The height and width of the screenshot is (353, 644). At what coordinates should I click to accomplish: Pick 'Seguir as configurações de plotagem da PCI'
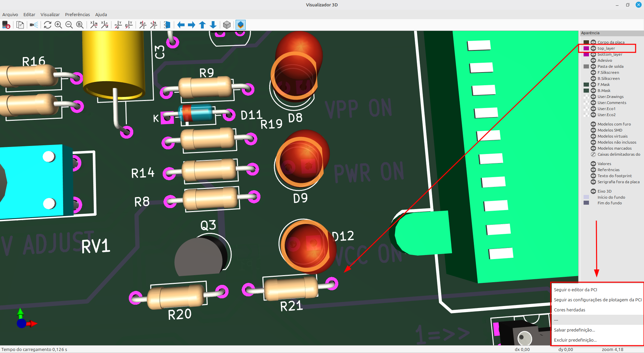[597, 300]
